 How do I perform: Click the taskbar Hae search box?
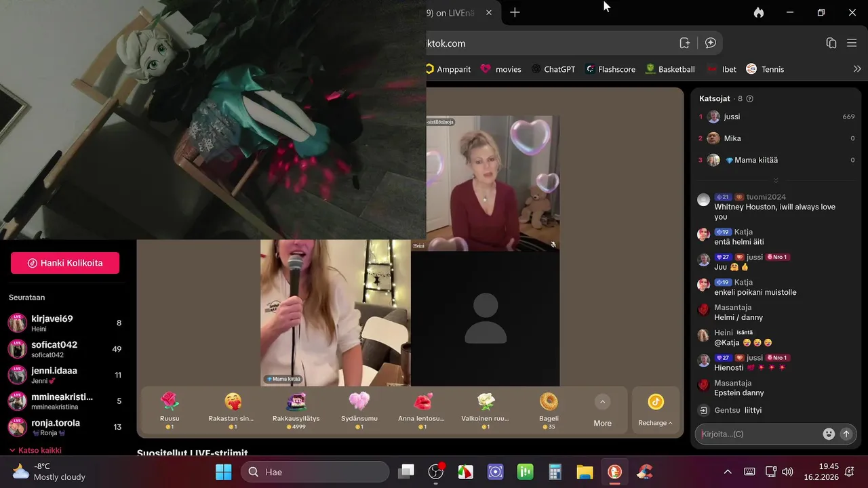tap(315, 472)
